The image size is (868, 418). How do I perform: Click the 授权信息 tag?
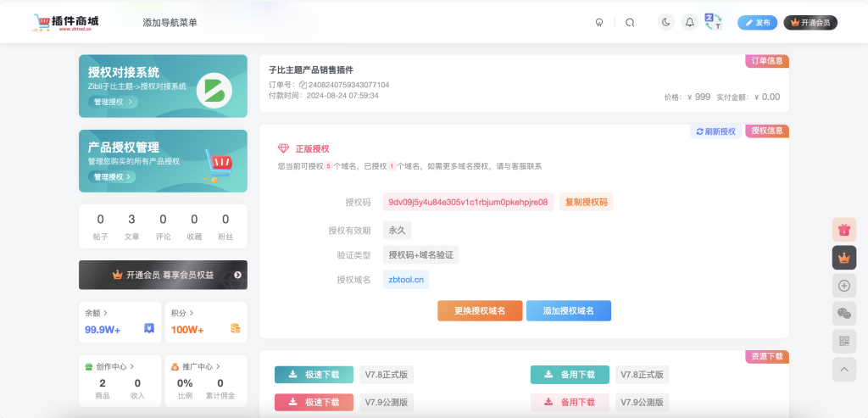[x=767, y=131]
